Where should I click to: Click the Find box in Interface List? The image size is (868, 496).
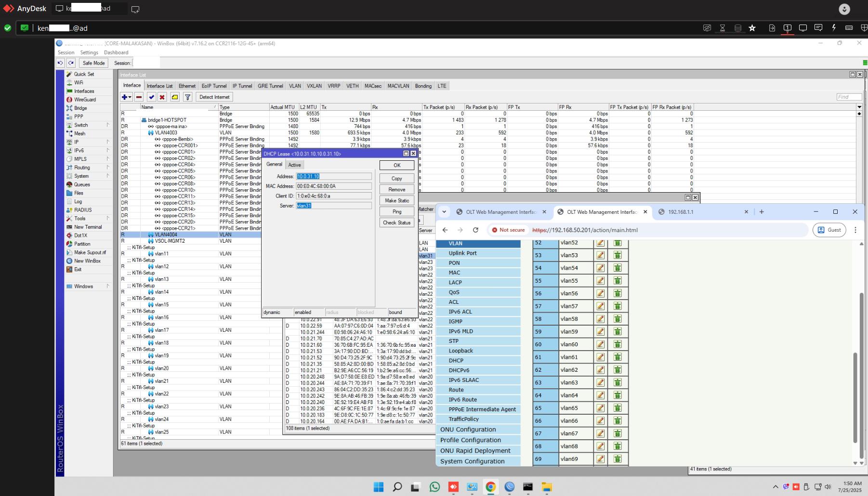pyautogui.click(x=849, y=97)
